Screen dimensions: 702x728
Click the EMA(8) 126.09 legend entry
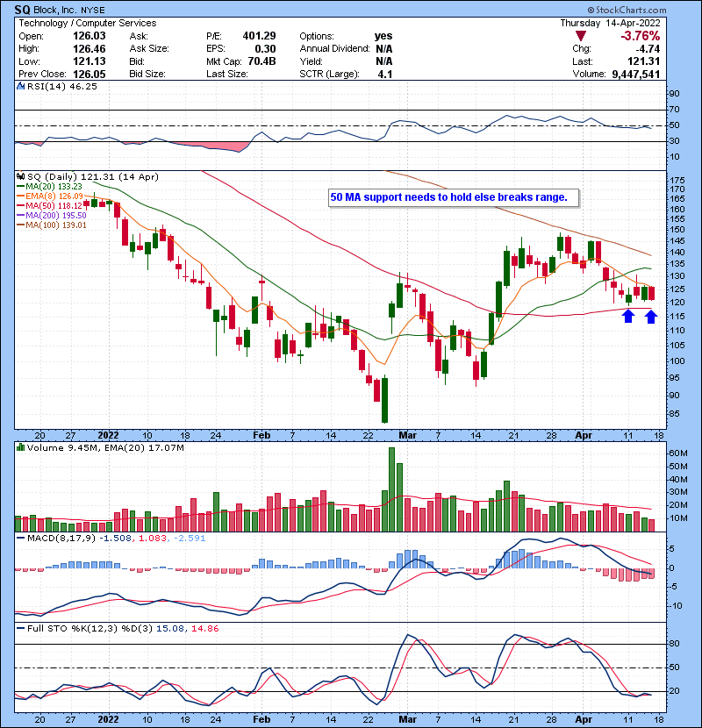coord(50,196)
